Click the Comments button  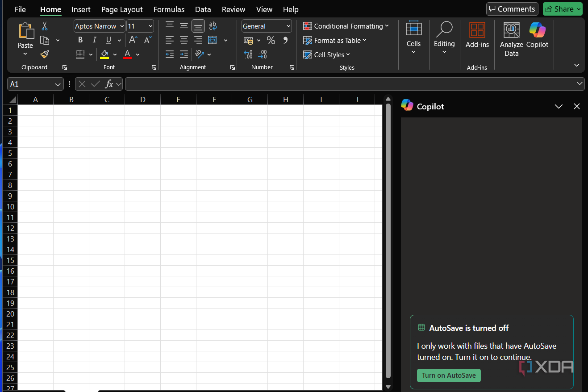(512, 9)
